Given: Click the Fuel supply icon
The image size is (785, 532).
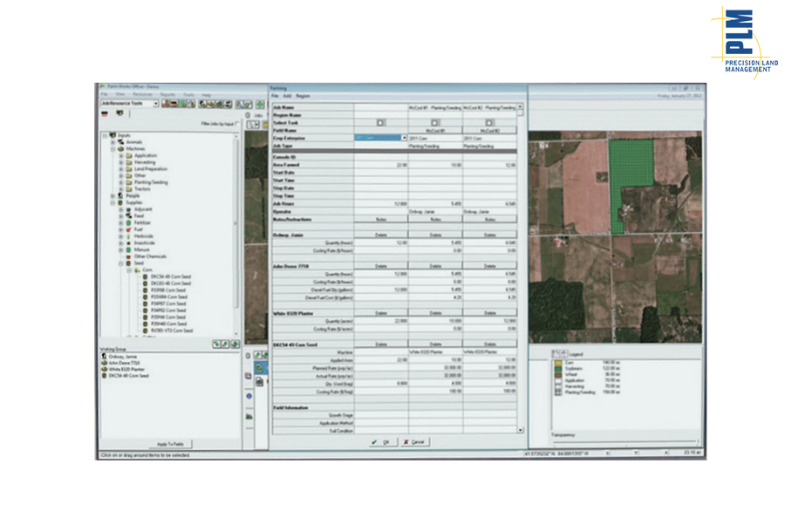Looking at the screenshot, I should (129, 229).
